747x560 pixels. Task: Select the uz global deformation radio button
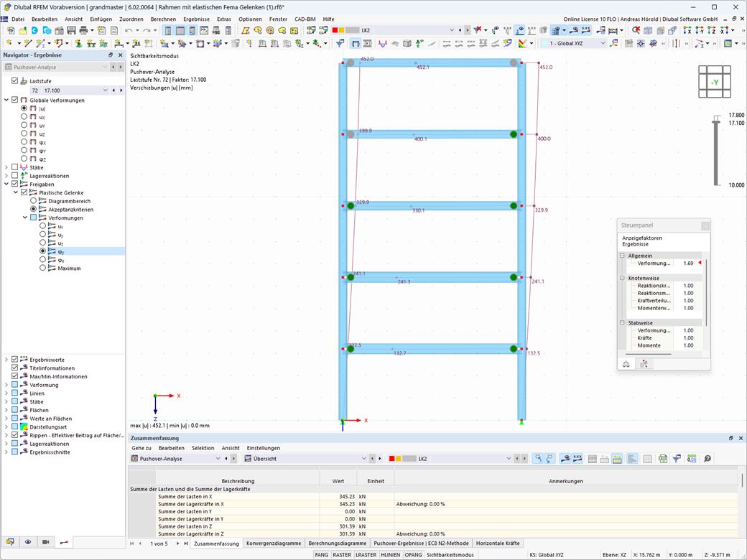click(24, 134)
